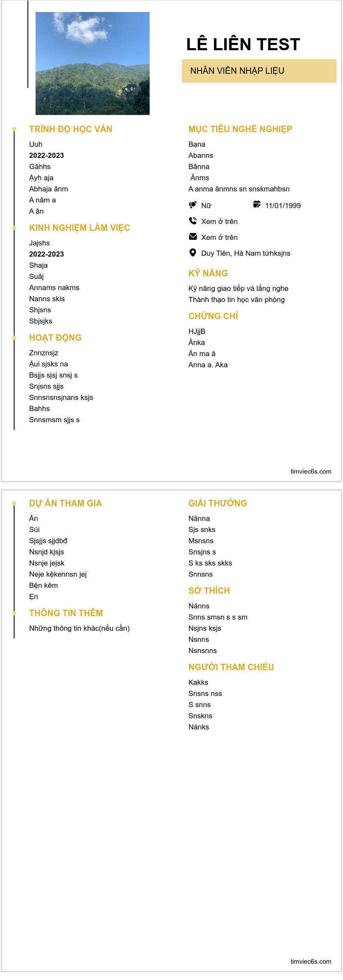Click the timeline dot beside TRÌNH ĐỘ HỌC VẤN
343x980 pixels.
click(14, 129)
